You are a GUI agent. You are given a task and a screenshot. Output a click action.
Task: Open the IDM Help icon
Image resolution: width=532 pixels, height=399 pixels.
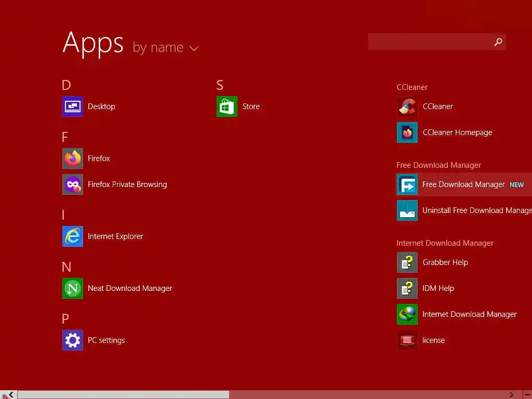point(407,288)
